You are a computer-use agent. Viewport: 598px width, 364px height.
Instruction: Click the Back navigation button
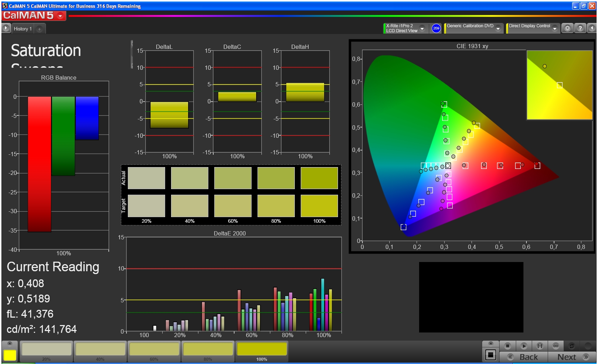pyautogui.click(x=523, y=357)
